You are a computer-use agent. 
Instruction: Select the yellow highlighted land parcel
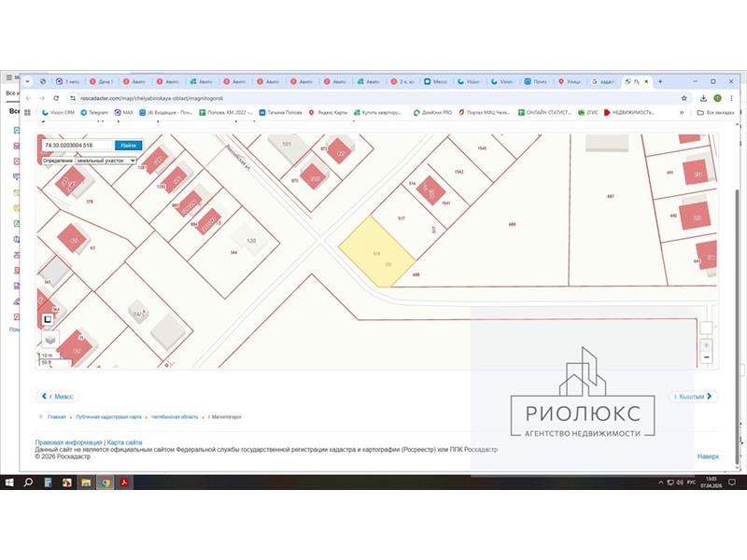[x=376, y=252]
